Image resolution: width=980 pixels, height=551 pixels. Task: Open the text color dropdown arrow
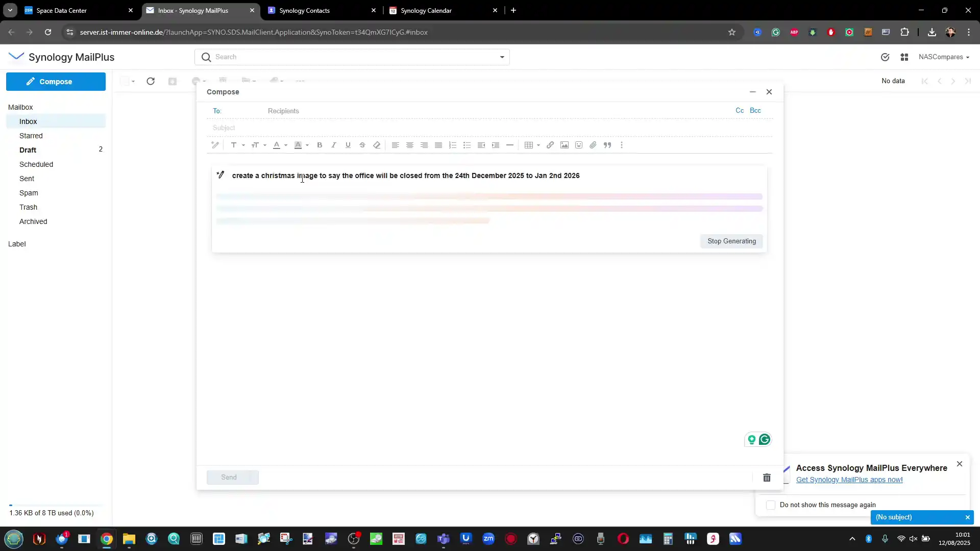[x=286, y=145]
